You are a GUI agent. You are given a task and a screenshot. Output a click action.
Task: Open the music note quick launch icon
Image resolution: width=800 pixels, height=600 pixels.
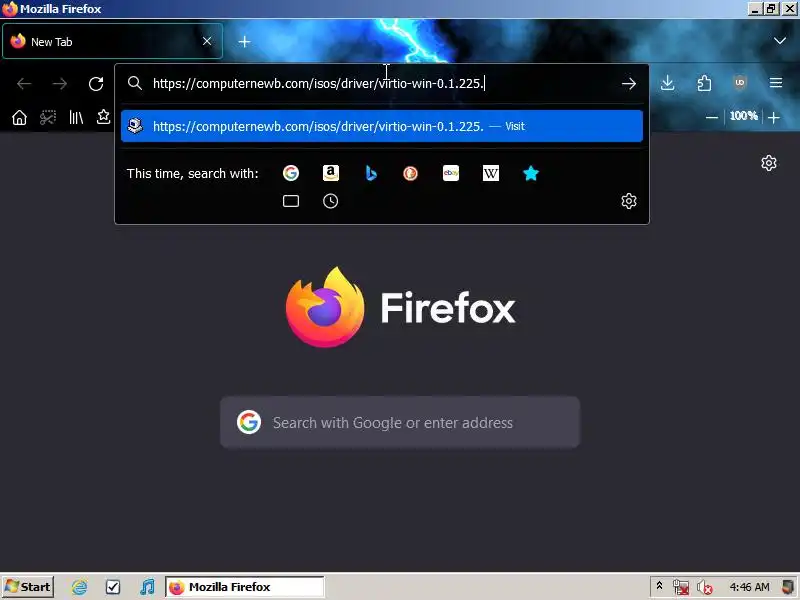tap(147, 587)
